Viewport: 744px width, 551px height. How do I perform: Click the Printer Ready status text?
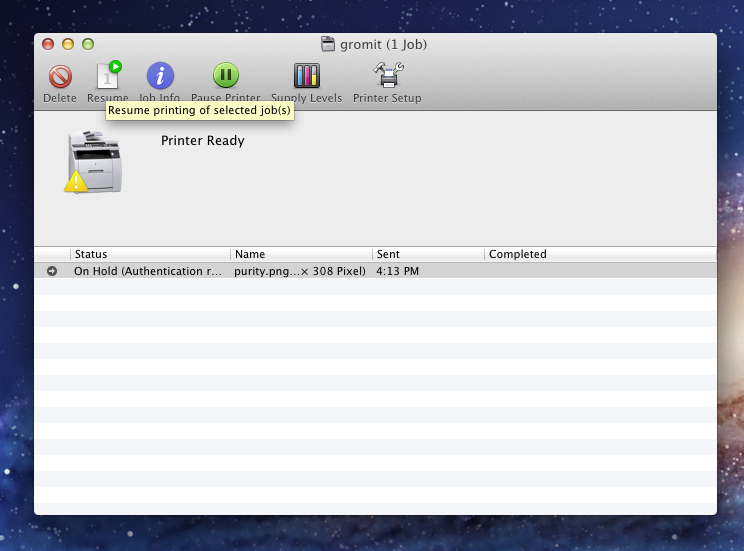[203, 140]
